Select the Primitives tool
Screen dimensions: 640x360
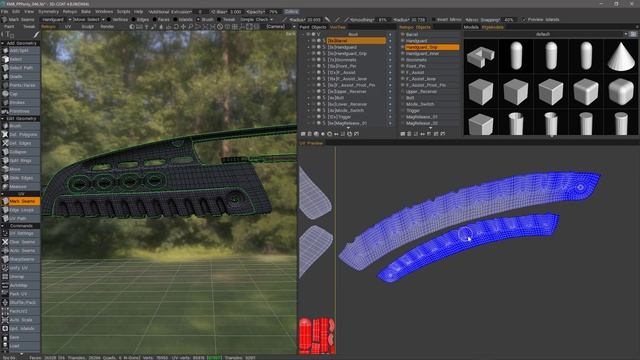[x=20, y=111]
